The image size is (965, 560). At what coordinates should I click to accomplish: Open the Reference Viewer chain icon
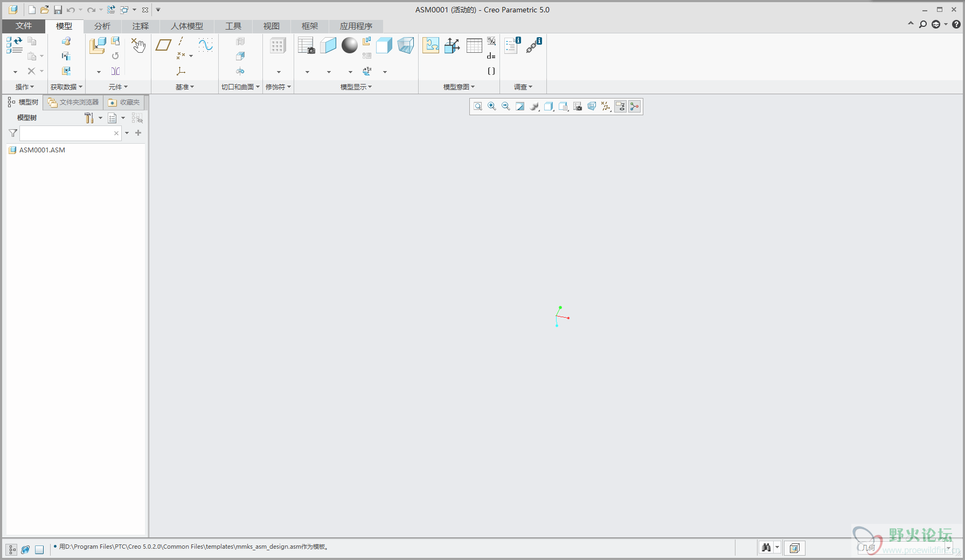pos(534,45)
